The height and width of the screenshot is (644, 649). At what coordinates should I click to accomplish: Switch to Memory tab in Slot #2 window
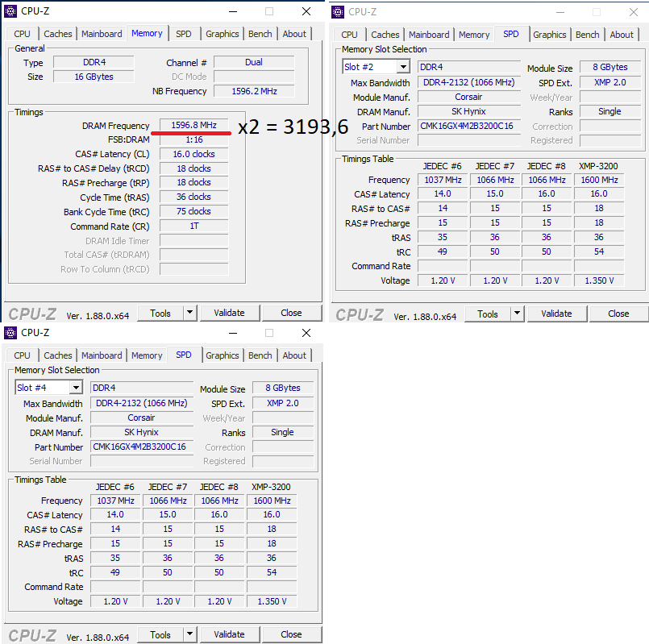tap(474, 35)
